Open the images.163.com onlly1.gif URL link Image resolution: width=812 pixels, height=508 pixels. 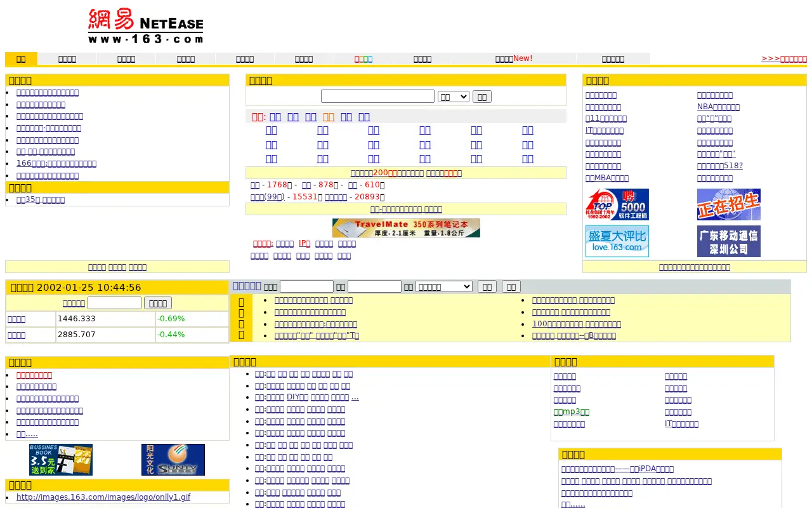[x=103, y=497]
